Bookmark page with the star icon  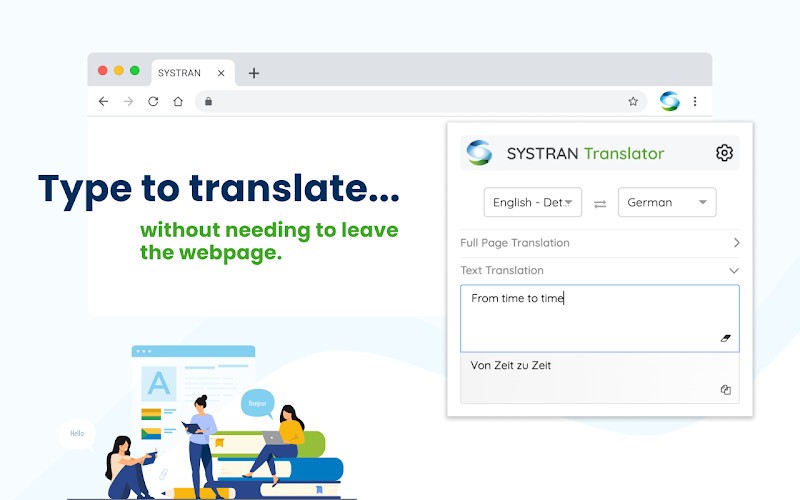pyautogui.click(x=633, y=101)
